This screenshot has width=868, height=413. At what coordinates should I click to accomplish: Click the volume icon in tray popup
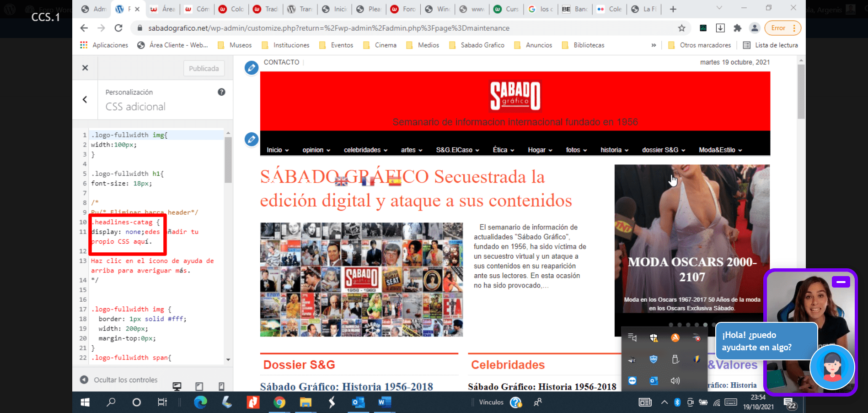pos(675,380)
